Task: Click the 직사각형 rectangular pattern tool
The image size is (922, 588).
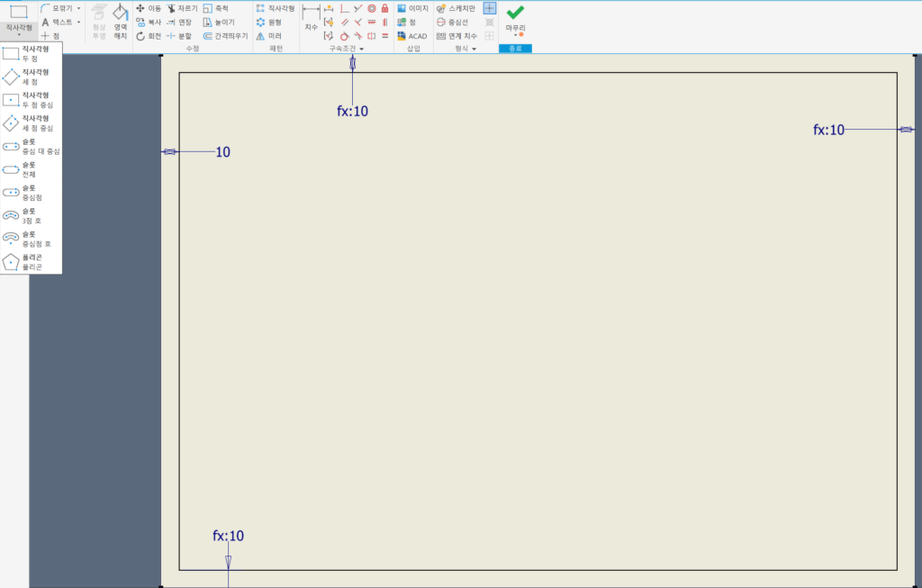Action: pyautogui.click(x=276, y=8)
